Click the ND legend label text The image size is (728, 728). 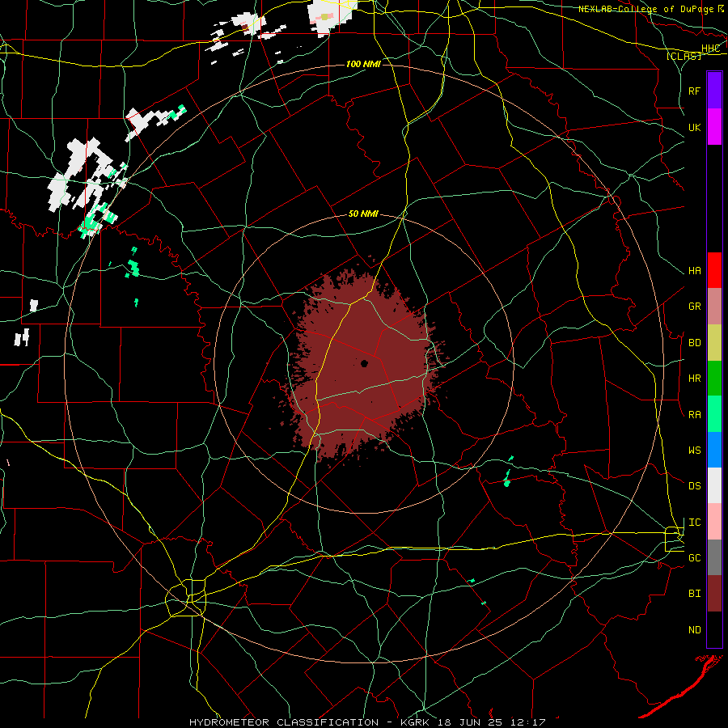click(695, 630)
